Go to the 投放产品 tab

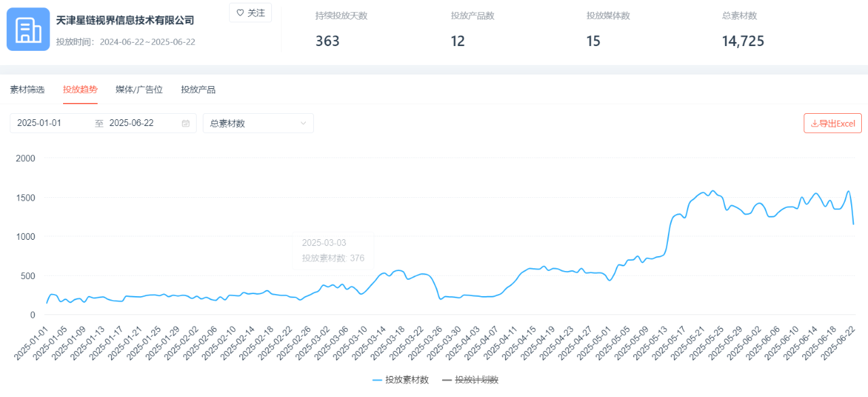[x=198, y=89]
